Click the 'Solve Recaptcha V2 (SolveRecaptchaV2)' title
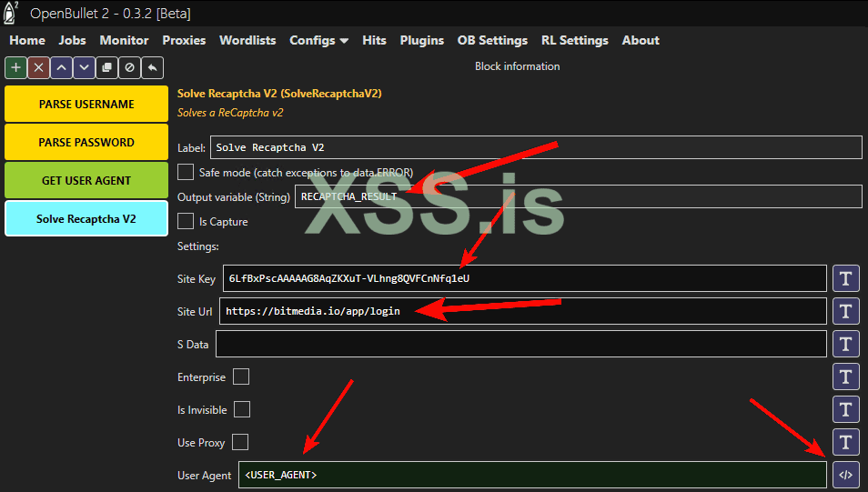This screenshot has width=868, height=492. pos(279,94)
